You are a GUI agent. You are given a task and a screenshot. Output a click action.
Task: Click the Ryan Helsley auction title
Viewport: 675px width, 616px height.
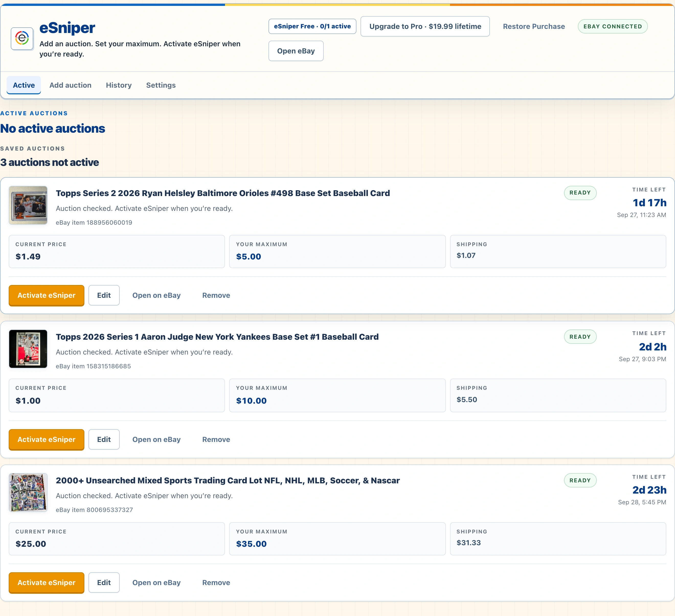(223, 193)
